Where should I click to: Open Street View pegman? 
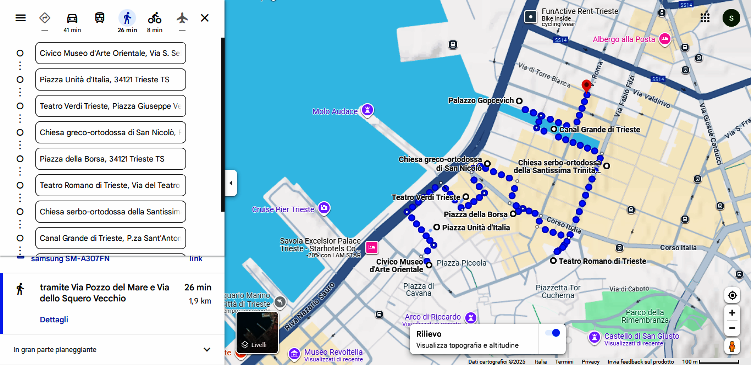732,346
